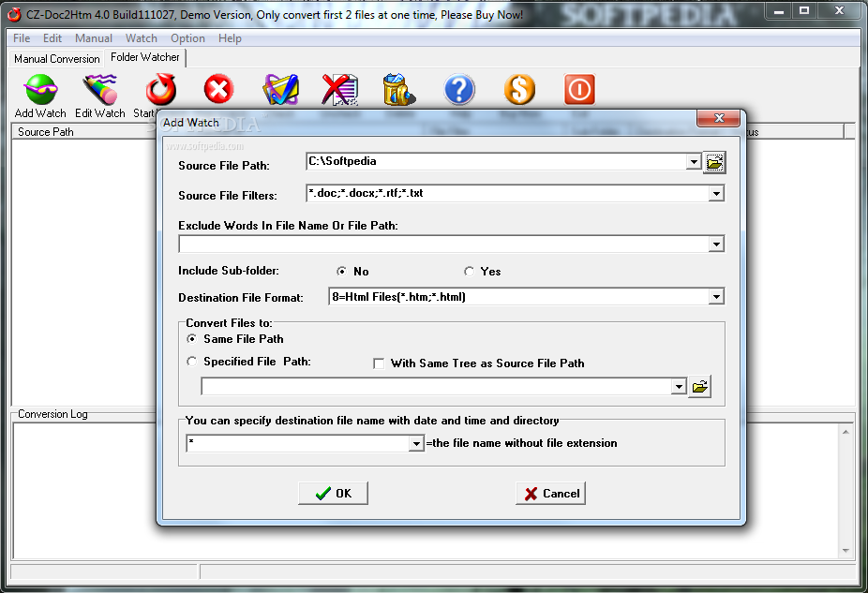Expand destination file name pattern dropdown
Screen dimensions: 868x593
[416, 444]
